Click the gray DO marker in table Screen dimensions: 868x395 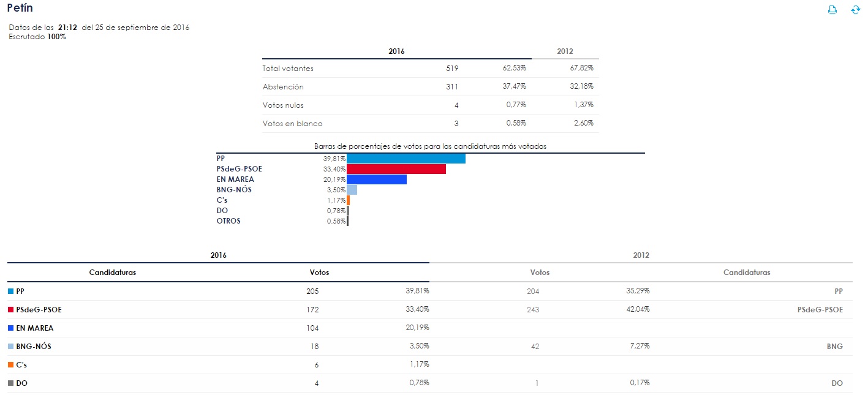pos(11,383)
